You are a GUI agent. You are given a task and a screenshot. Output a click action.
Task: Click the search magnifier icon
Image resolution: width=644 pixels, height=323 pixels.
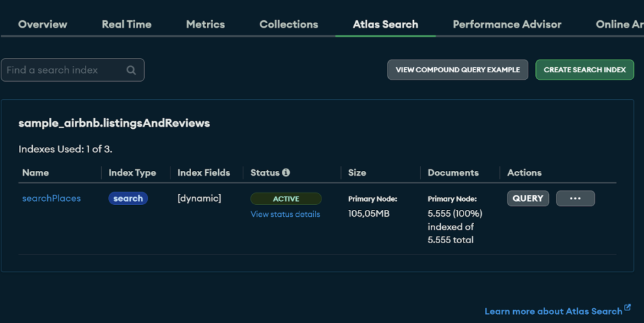131,70
